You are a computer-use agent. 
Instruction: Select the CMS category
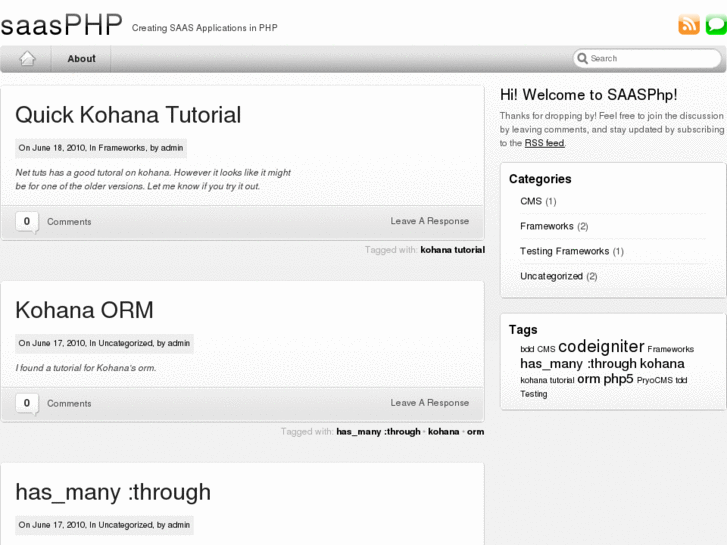(531, 201)
